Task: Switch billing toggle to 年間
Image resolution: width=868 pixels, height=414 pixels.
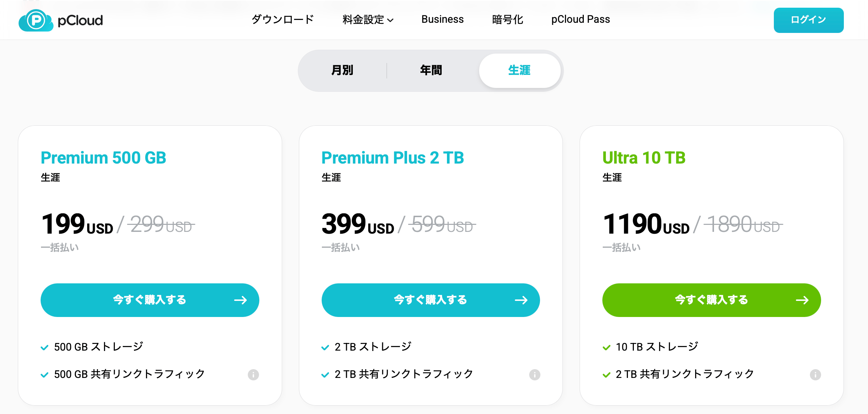Action: point(431,70)
